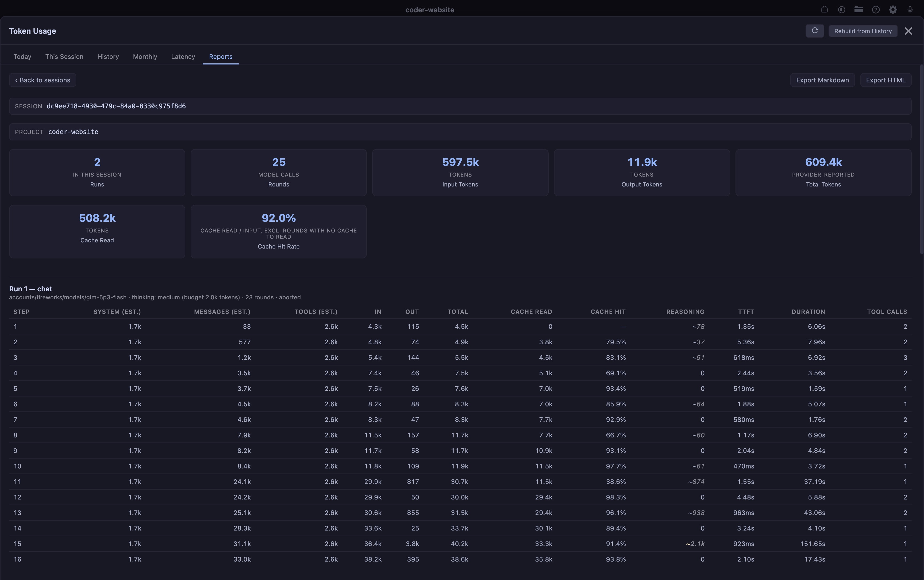Open the History tab
This screenshot has height=580, width=924.
108,56
